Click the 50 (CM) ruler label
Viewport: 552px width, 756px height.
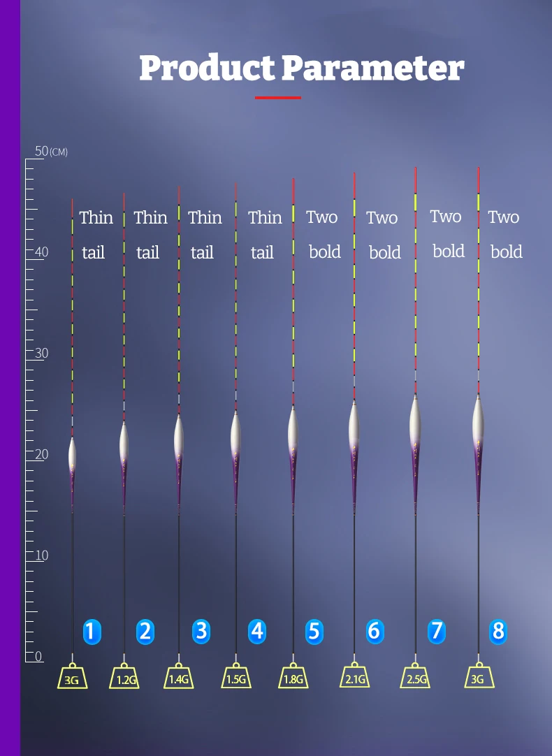pos(51,152)
